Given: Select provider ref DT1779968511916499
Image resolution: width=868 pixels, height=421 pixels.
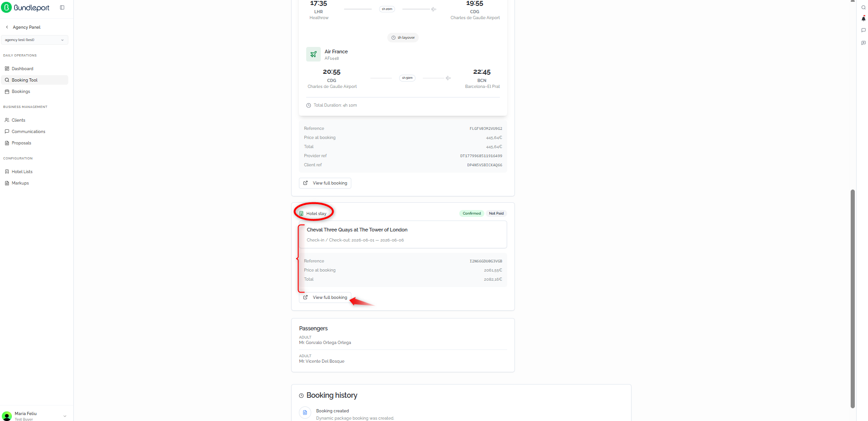Looking at the screenshot, I should click(x=481, y=156).
